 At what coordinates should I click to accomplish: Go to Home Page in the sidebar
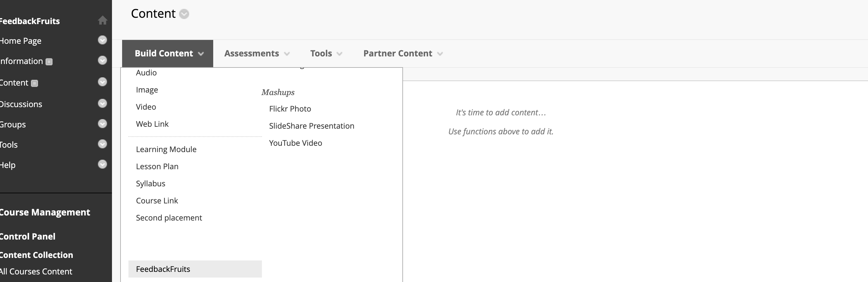(x=21, y=41)
